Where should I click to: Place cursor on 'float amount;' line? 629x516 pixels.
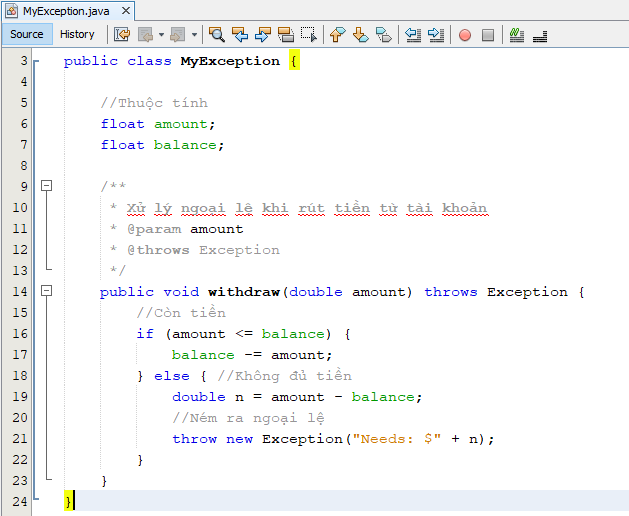click(158, 124)
